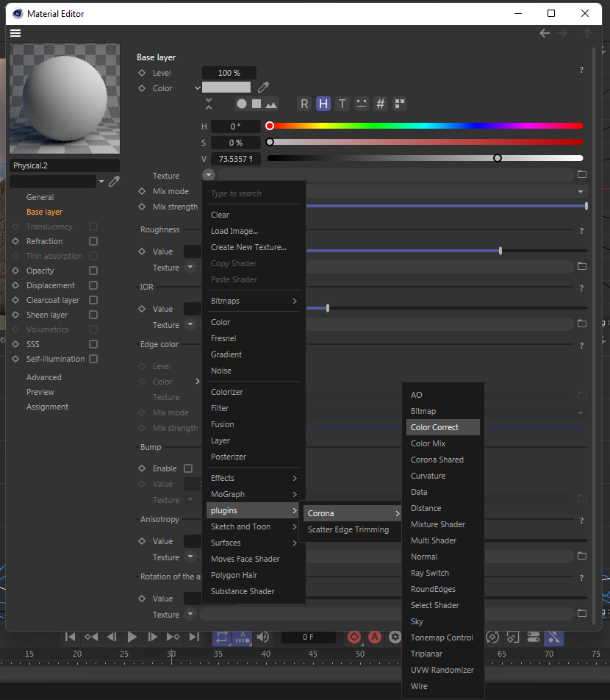Click the forward navigation arrow
The width and height of the screenshot is (610, 700).
coord(562,33)
